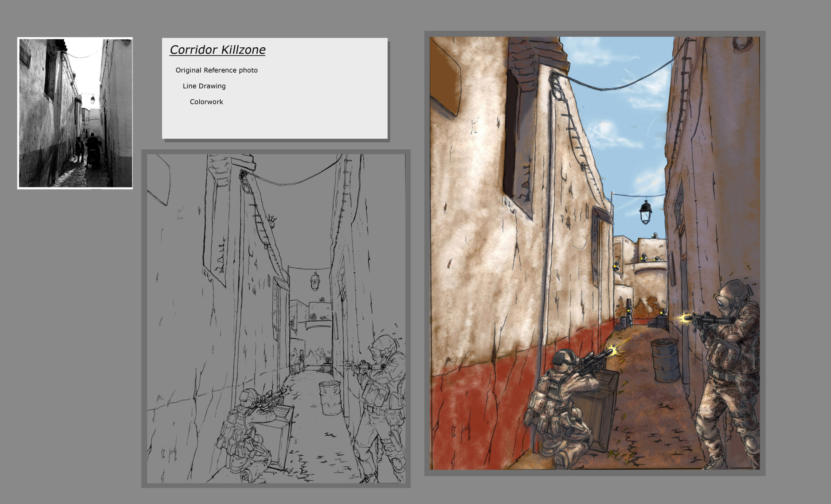
Task: Click the Corridor Killzone title
Action: click(217, 50)
